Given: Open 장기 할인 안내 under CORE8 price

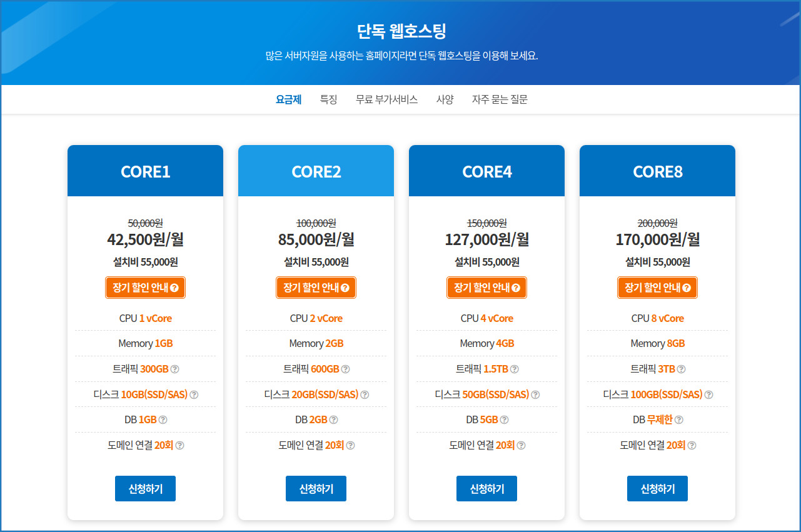Looking at the screenshot, I should pyautogui.click(x=657, y=288).
